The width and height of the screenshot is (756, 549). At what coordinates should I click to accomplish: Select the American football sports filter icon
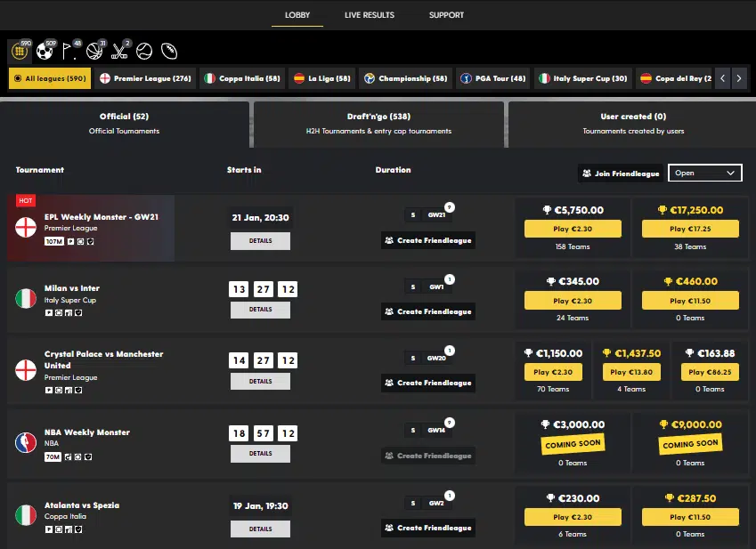(x=167, y=52)
